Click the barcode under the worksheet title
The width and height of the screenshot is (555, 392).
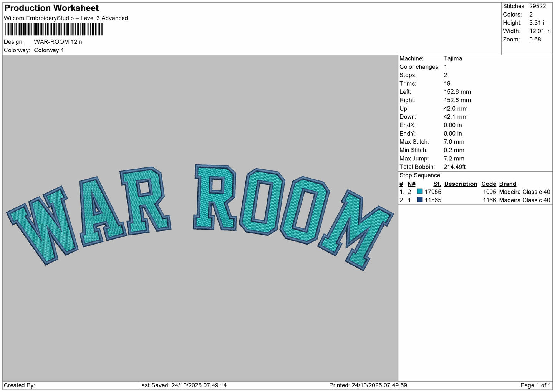[54, 30]
